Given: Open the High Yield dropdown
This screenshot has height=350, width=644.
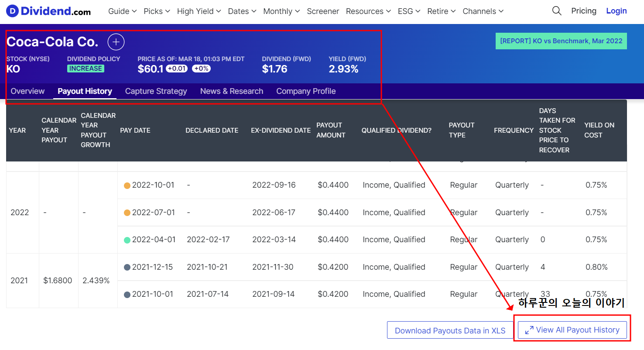Looking at the screenshot, I should [x=199, y=11].
